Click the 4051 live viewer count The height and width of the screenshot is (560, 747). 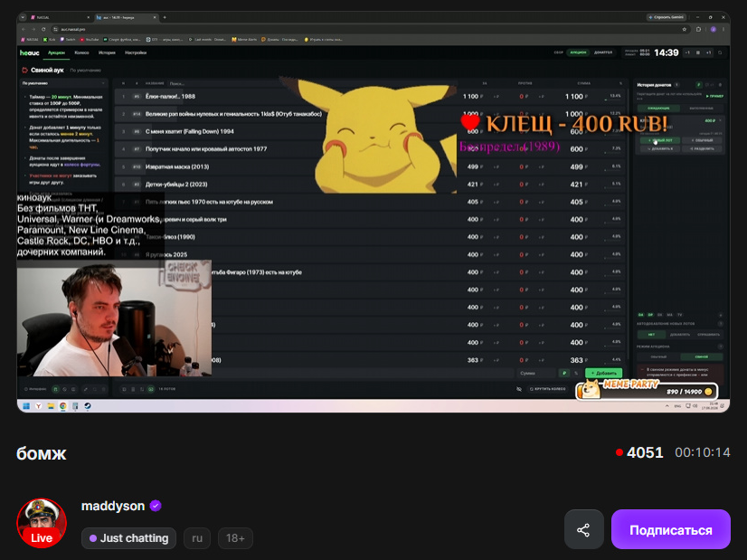point(645,452)
